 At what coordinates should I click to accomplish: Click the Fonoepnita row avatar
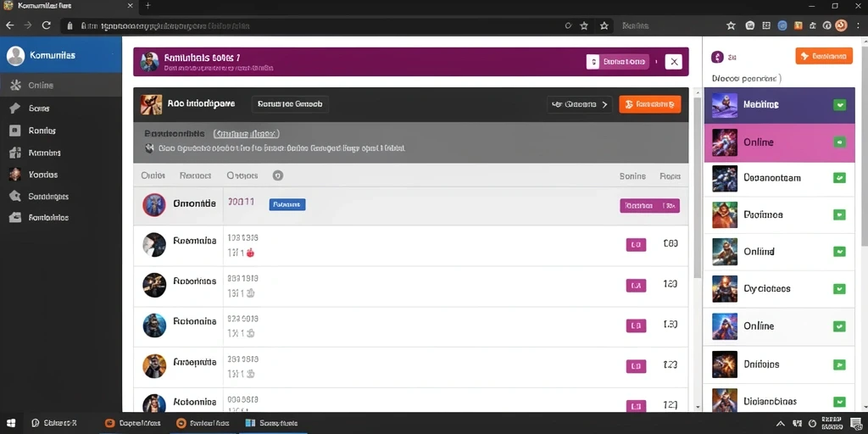pyautogui.click(x=154, y=366)
